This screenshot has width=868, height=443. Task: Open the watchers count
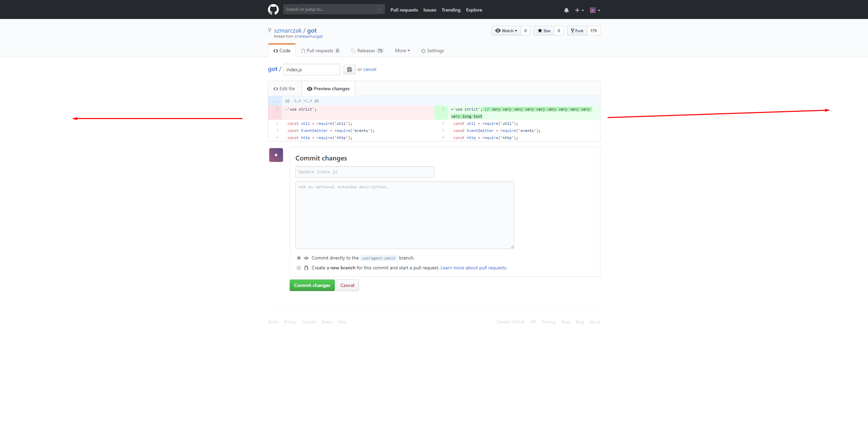point(525,31)
